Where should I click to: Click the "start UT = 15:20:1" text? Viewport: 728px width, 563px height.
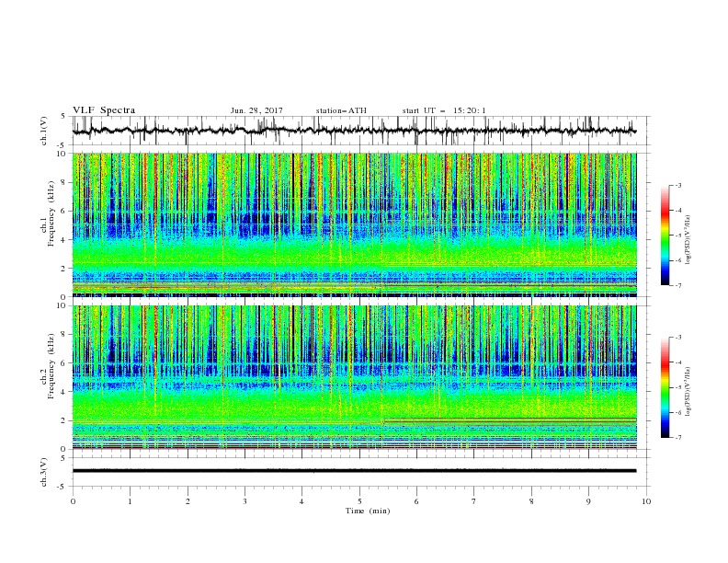click(x=443, y=110)
